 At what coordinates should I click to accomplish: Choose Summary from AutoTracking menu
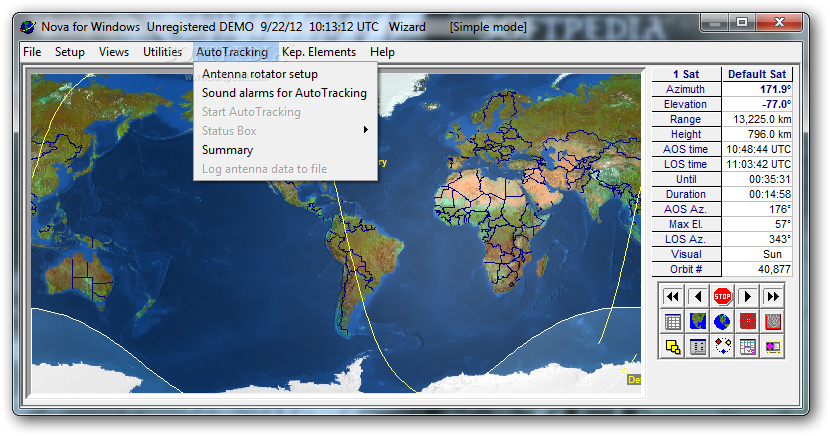click(285, 150)
